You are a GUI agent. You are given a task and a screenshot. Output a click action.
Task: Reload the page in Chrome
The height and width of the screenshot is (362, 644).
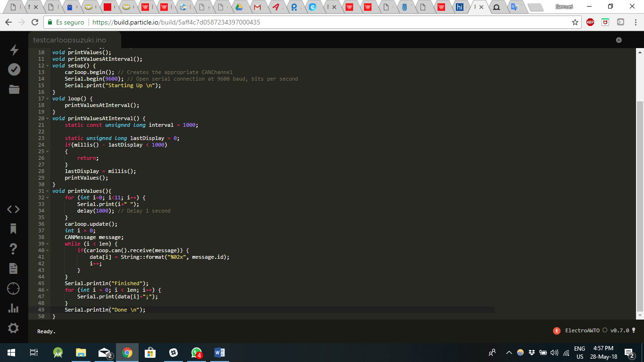(x=34, y=22)
